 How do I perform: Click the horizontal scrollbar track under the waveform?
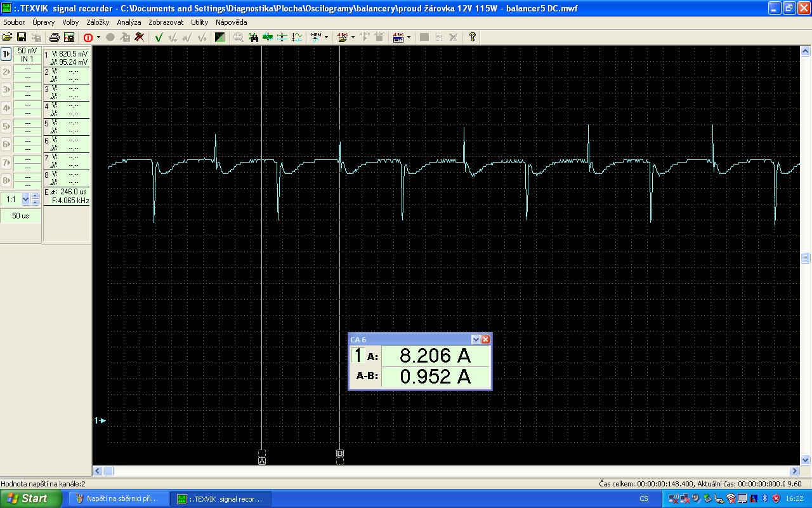coord(444,471)
